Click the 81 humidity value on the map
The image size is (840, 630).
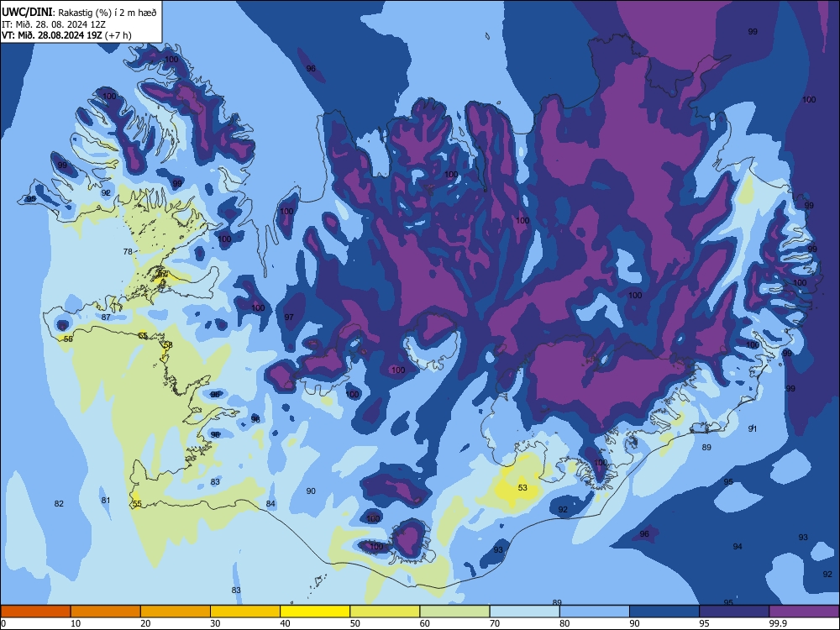106,501
